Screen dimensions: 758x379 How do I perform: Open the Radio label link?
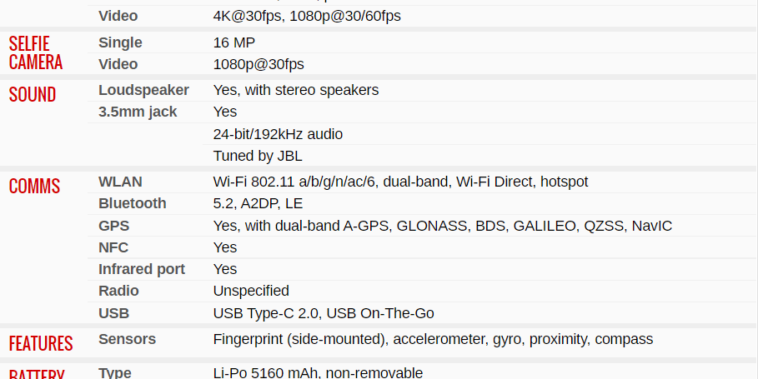click(x=118, y=291)
